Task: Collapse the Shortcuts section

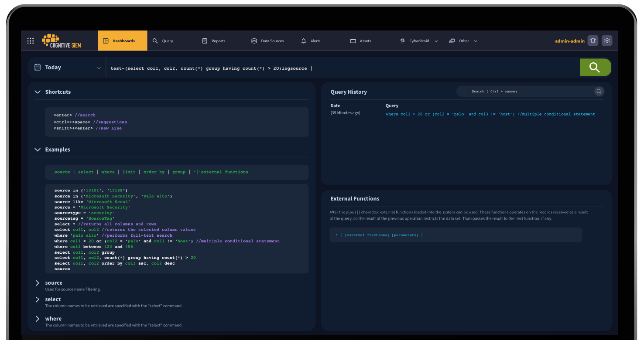Action: coord(38,92)
